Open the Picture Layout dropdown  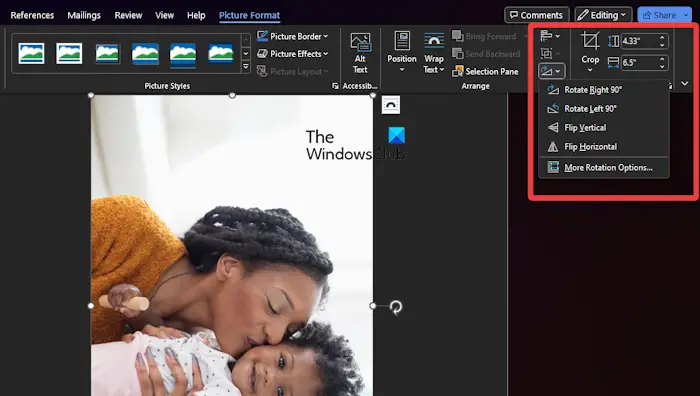[x=292, y=71]
